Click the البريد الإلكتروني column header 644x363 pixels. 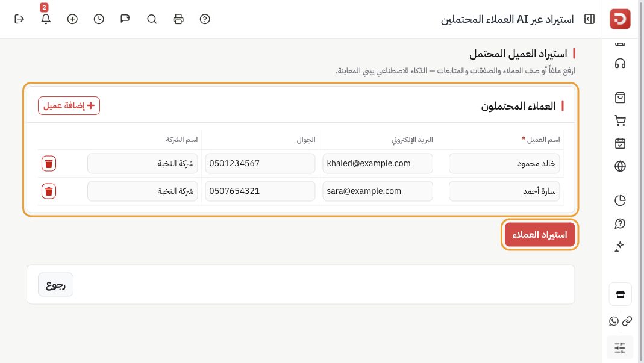click(412, 140)
